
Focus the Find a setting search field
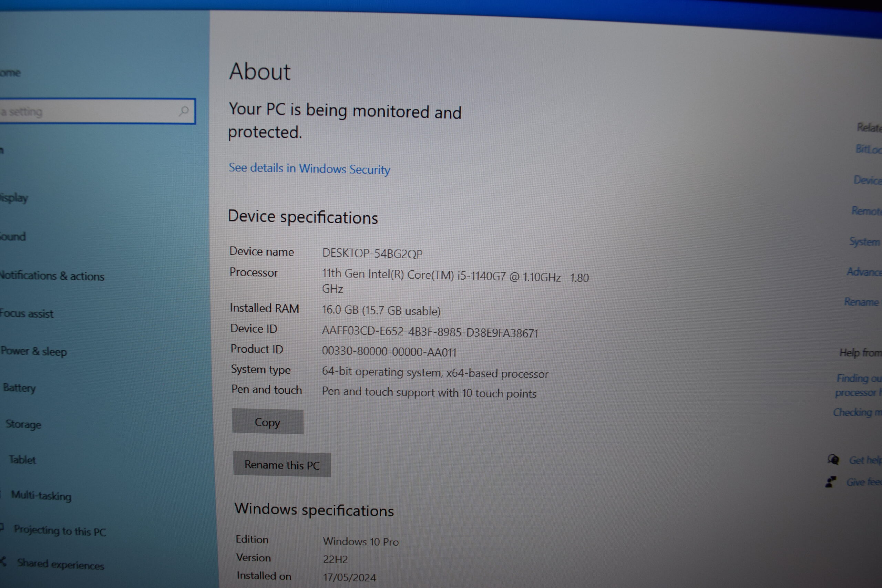(x=98, y=111)
